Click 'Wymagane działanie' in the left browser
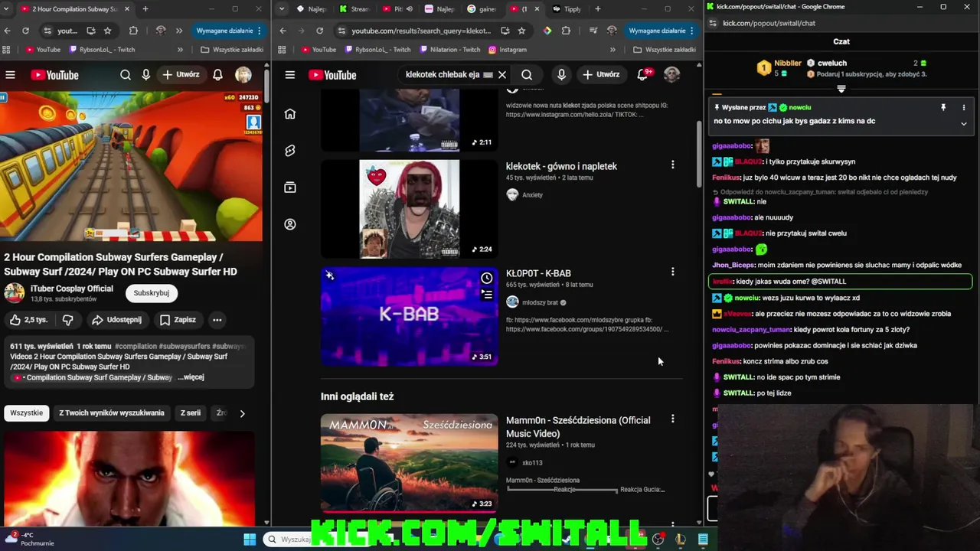The image size is (980, 551). click(x=229, y=31)
